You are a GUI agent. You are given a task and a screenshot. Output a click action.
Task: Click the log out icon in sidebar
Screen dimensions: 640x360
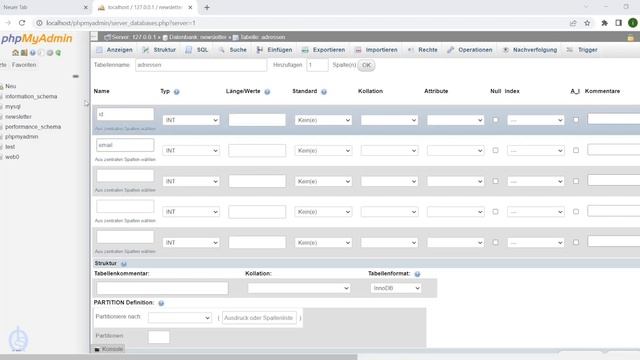(x=24, y=53)
